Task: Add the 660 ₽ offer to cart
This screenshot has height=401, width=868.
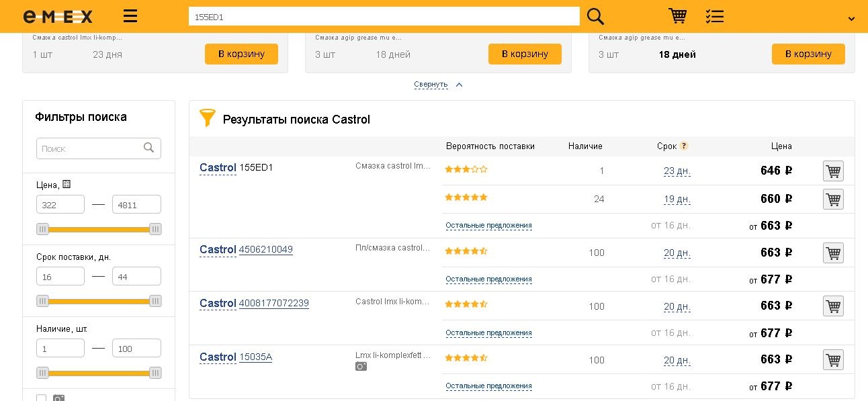Action: click(833, 199)
